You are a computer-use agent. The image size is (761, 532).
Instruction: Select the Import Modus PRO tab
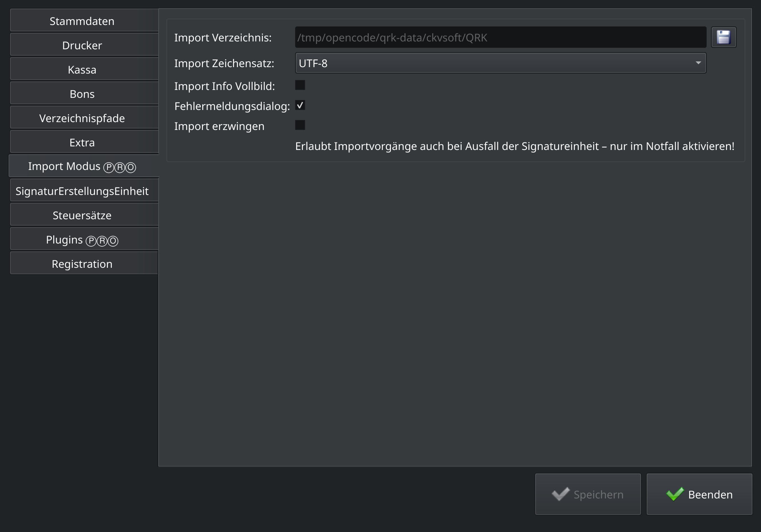(x=84, y=166)
